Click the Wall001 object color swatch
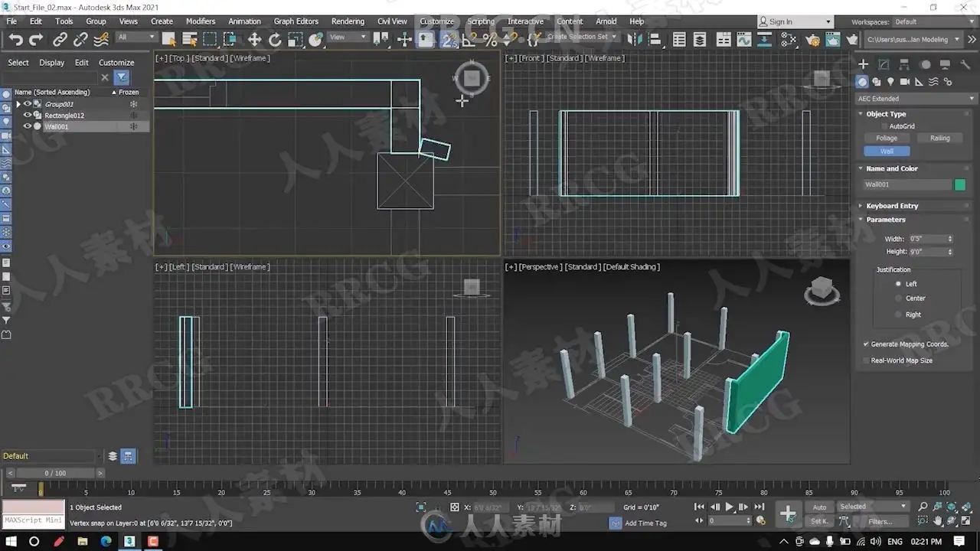980x551 pixels. pos(960,184)
